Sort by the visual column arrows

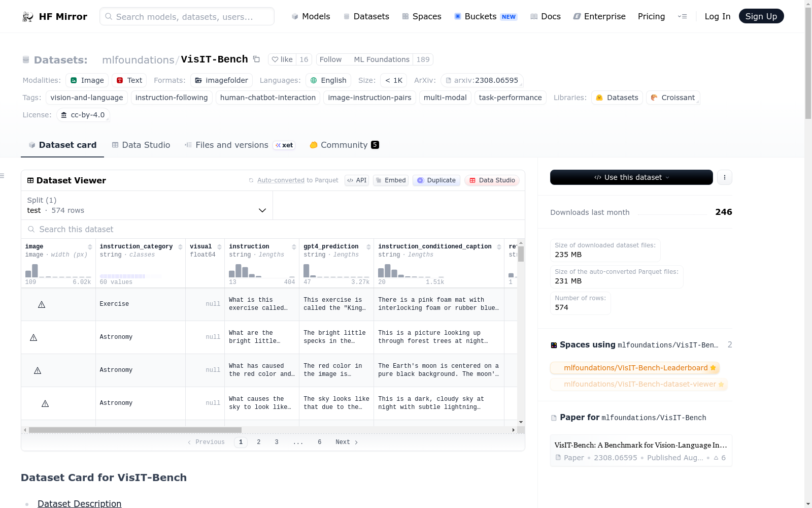coord(219,247)
